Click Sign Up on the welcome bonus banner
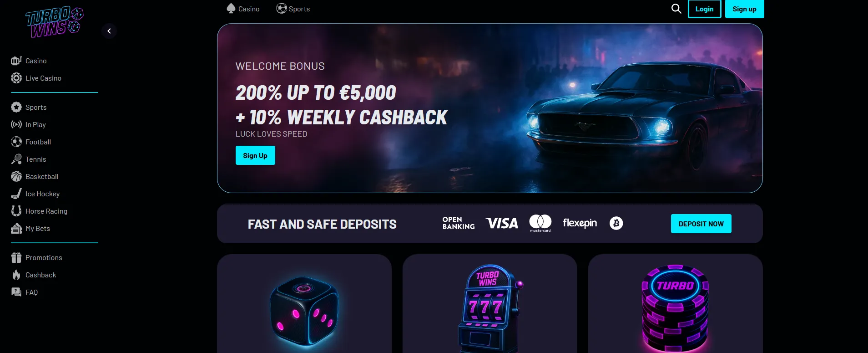 (255, 155)
